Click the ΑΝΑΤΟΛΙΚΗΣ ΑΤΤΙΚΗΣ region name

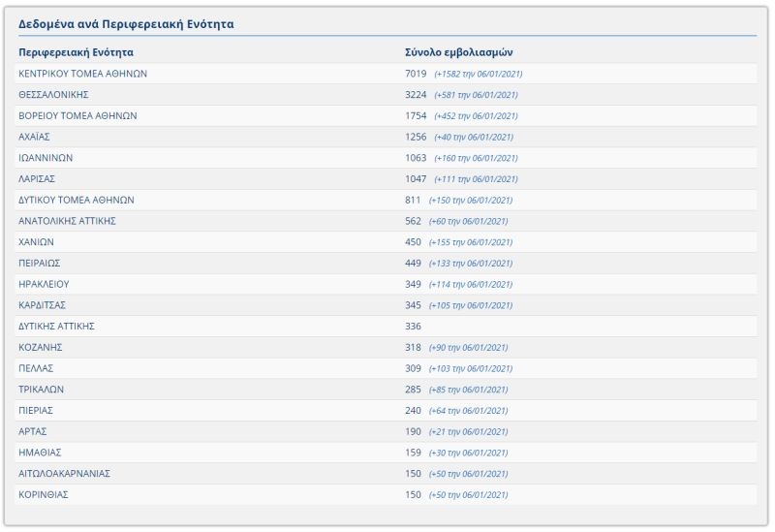coord(68,221)
